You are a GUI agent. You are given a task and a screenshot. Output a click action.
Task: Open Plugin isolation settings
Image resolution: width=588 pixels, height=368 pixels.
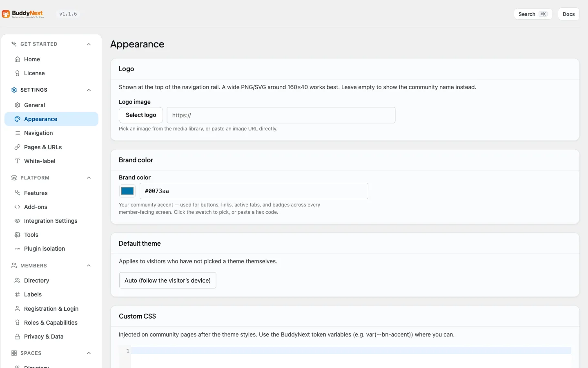pyautogui.click(x=51, y=249)
